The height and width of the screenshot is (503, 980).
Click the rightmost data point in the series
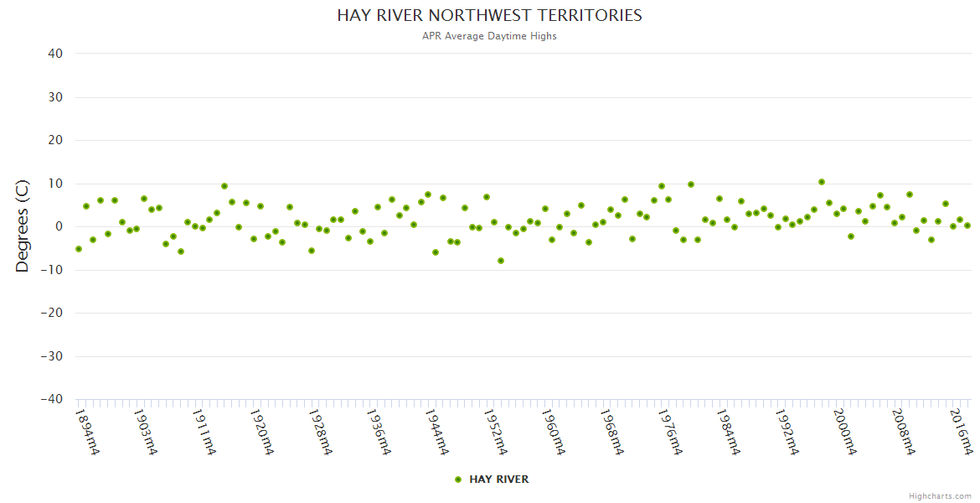click(x=967, y=226)
